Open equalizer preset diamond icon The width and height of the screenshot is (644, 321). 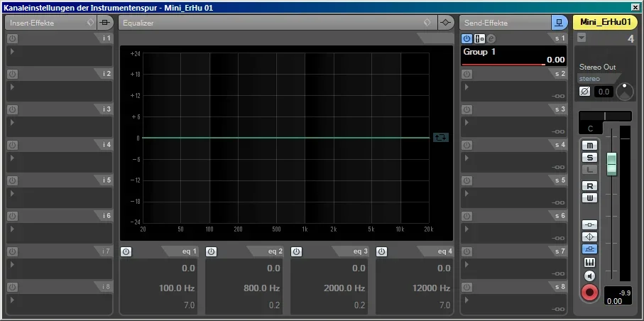tap(427, 23)
